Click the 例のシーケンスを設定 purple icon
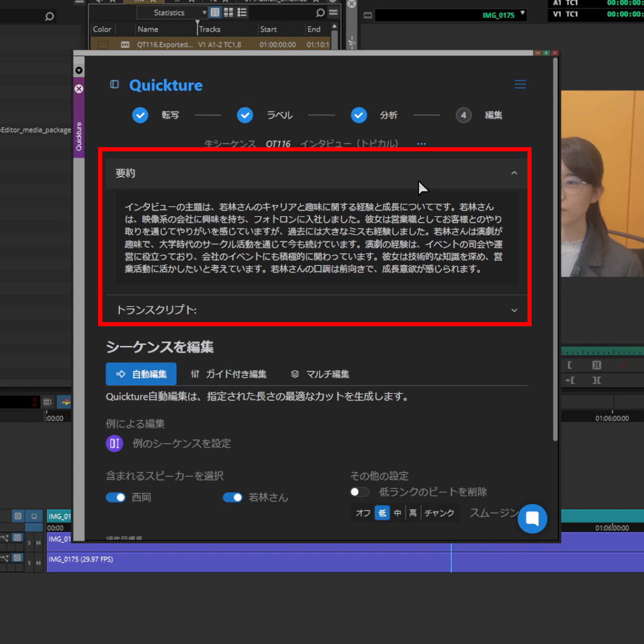This screenshot has height=644, width=644. pyautogui.click(x=114, y=443)
